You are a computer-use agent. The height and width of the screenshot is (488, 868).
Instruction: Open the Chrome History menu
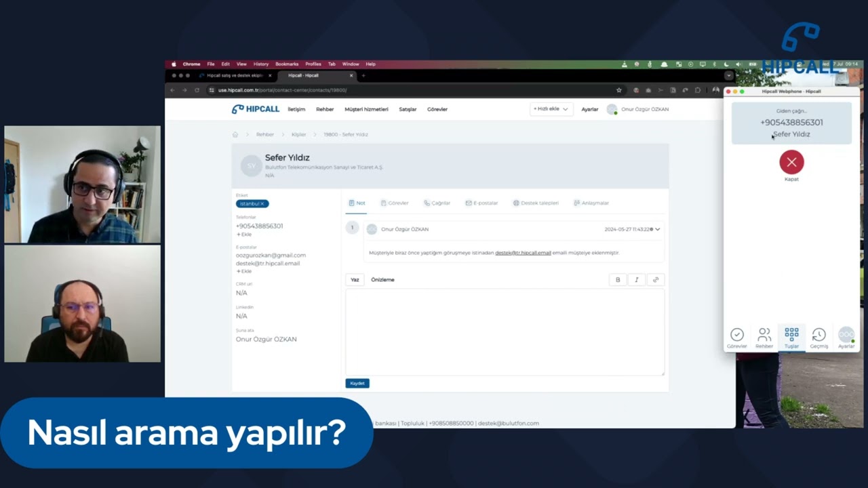[x=261, y=64]
